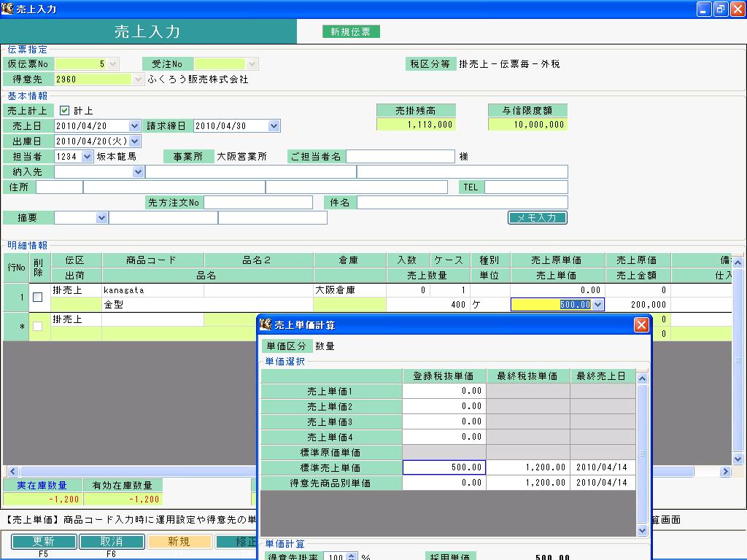Toggle the 売上計上 計上 checkbox

pyautogui.click(x=64, y=111)
